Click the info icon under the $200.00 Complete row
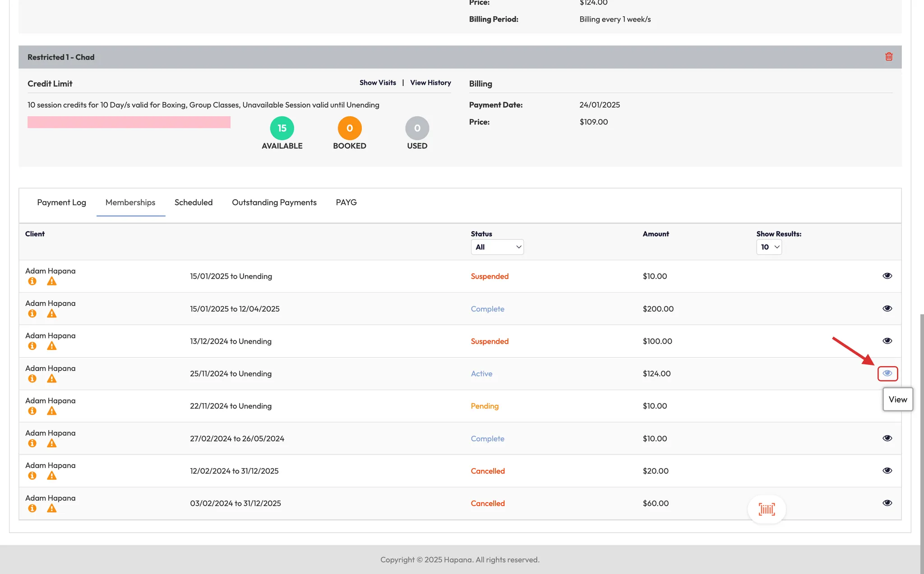This screenshot has width=924, height=574. tap(32, 314)
